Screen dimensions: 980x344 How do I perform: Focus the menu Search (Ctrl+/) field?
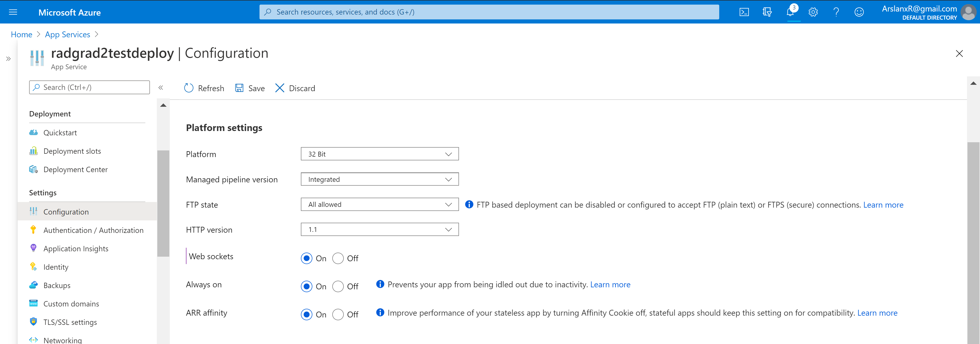(x=89, y=87)
